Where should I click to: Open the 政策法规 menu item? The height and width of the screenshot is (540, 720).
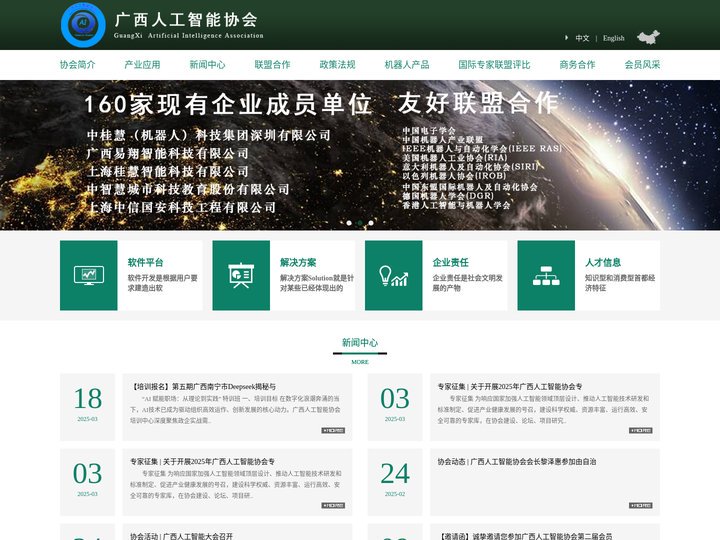338,65
